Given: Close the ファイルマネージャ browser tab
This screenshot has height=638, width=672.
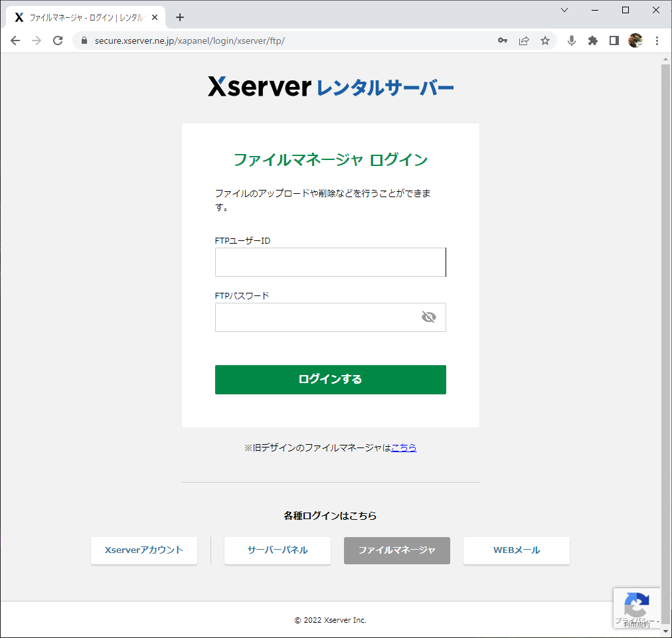Looking at the screenshot, I should pyautogui.click(x=155, y=17).
